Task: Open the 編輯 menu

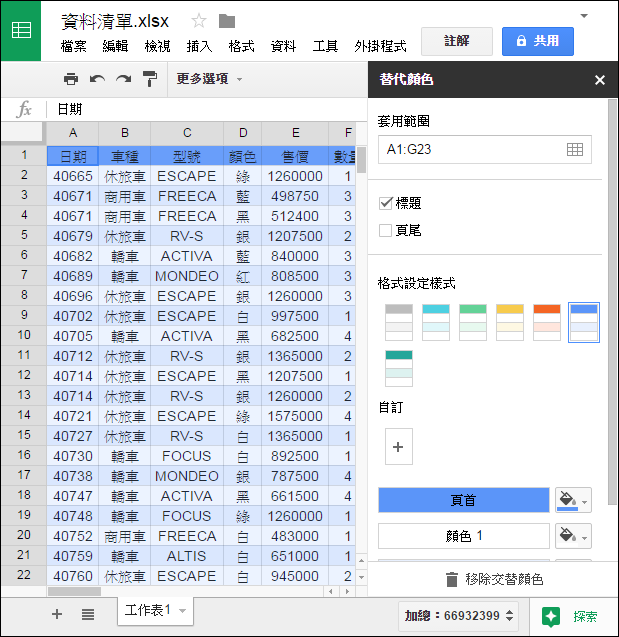Action: pyautogui.click(x=115, y=46)
